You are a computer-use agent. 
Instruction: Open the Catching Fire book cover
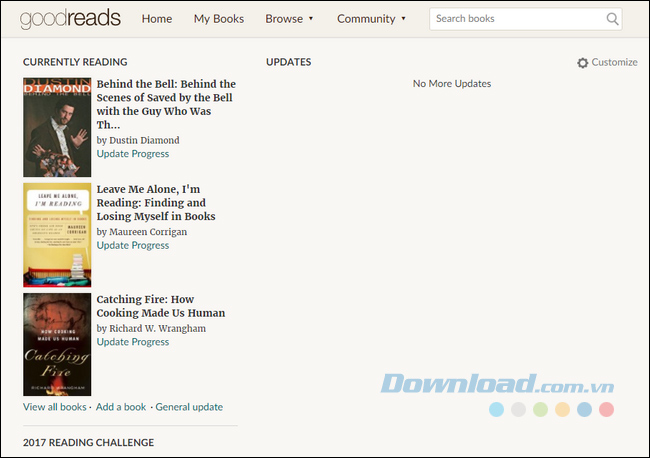(57, 343)
